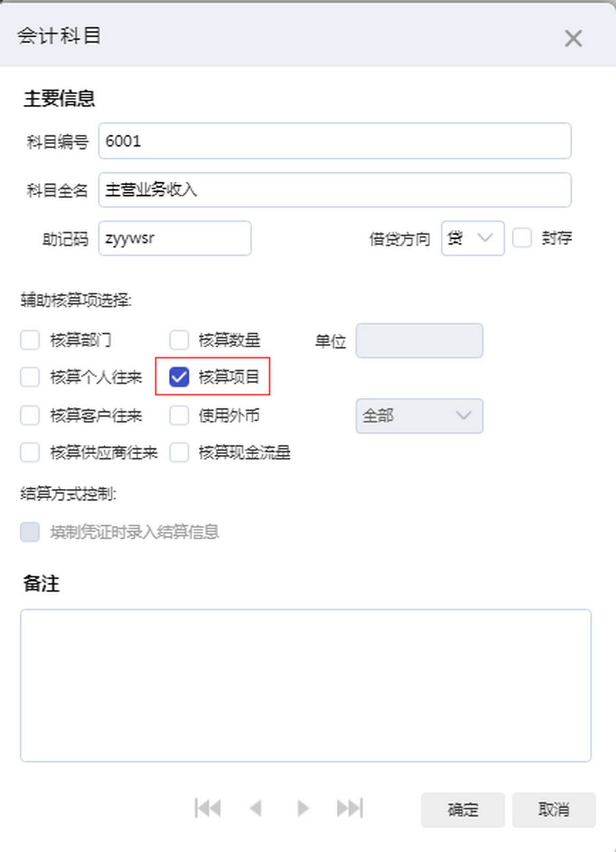Tick the 核算数量 checkbox
This screenshot has width=616, height=852.
179,340
